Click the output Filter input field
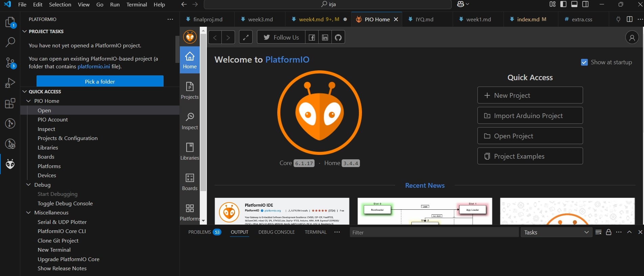The height and width of the screenshot is (276, 644). pyautogui.click(x=434, y=232)
